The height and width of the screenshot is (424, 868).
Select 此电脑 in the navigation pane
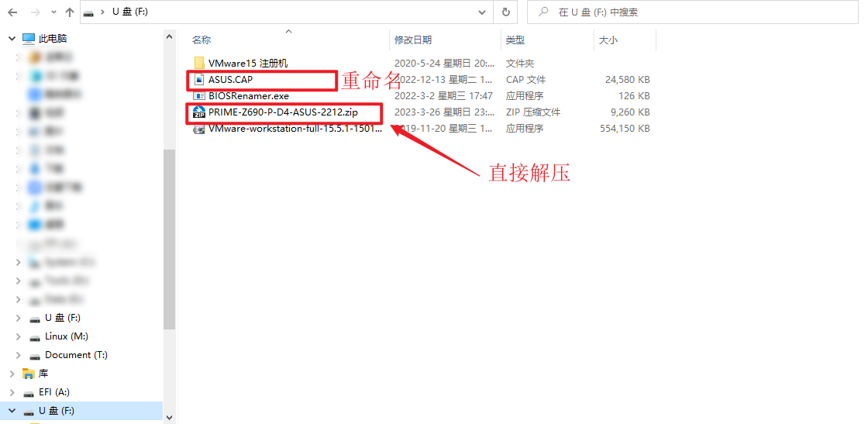click(x=53, y=39)
